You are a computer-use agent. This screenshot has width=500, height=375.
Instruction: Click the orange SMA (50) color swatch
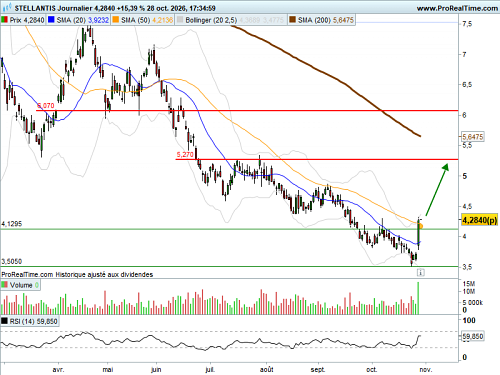[116, 20]
